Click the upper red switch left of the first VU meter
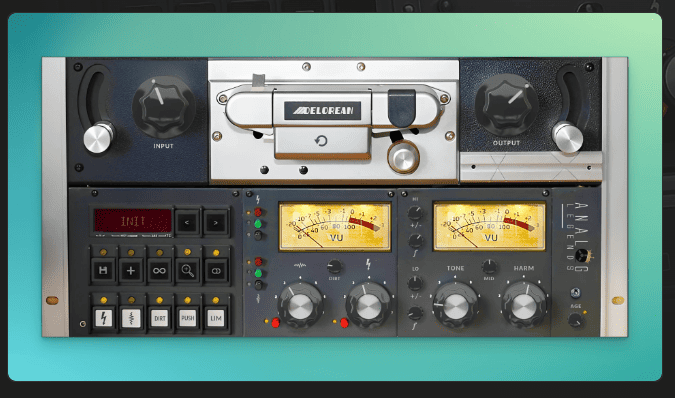Image resolution: width=675 pixels, height=398 pixels. tap(258, 212)
